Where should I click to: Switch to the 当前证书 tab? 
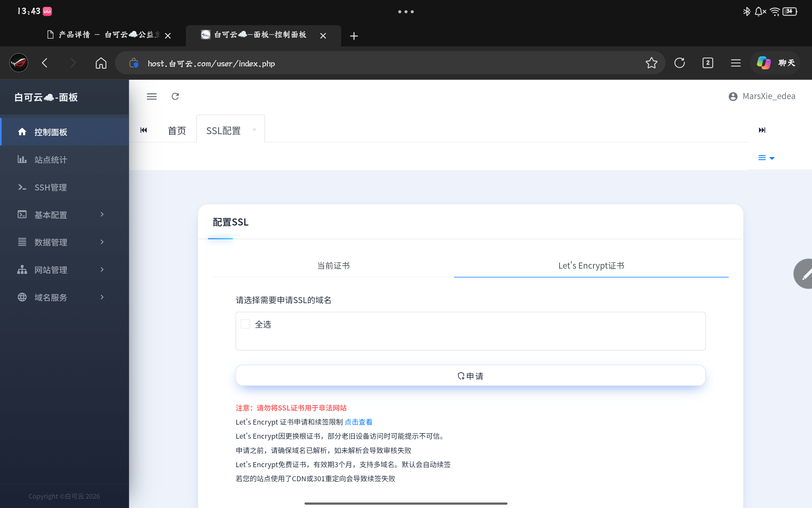pyautogui.click(x=333, y=265)
